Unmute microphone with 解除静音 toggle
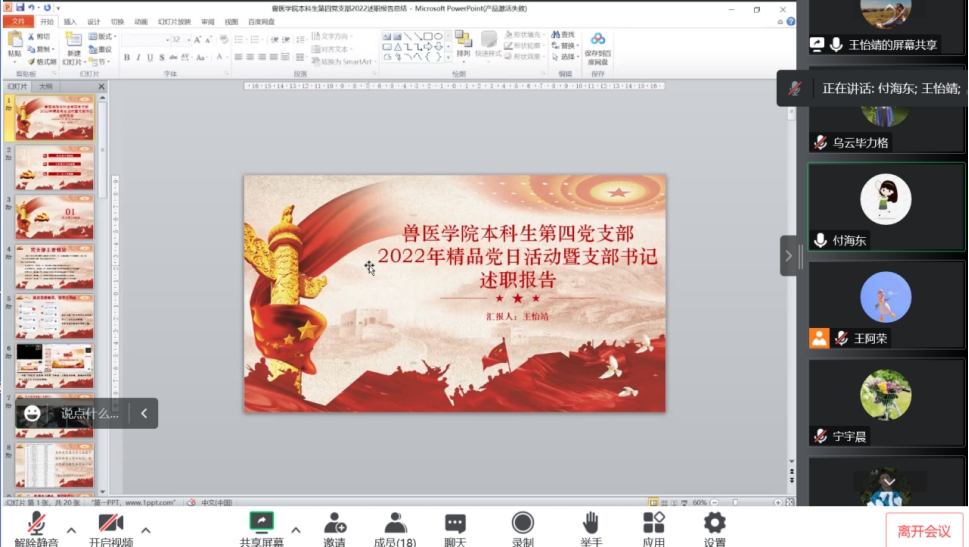 (37, 525)
